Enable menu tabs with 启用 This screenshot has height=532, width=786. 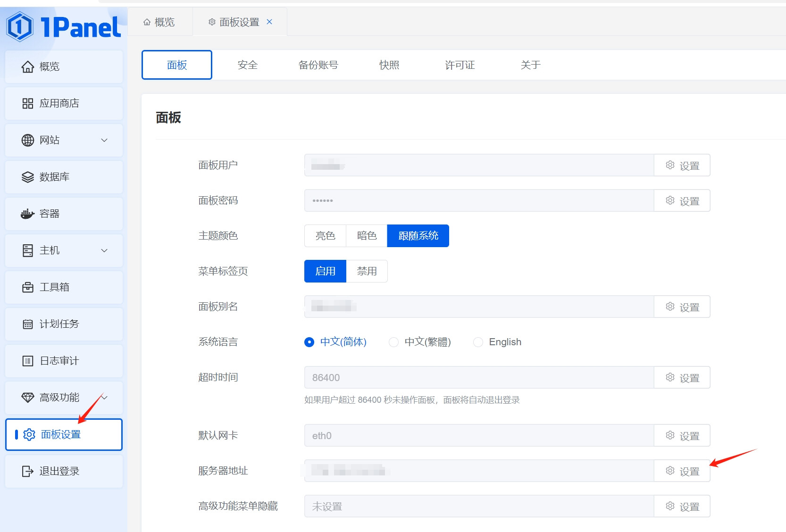coord(325,271)
